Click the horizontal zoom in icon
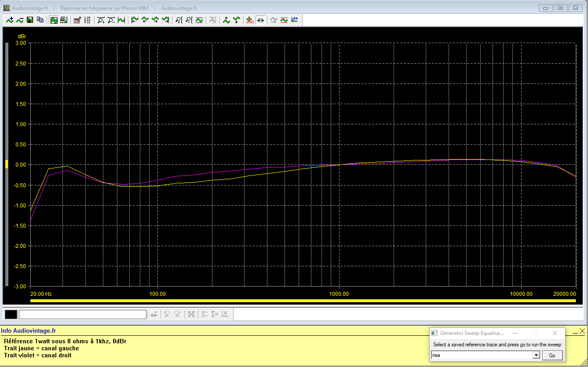Screen dimensions: 588x367 pos(101,20)
